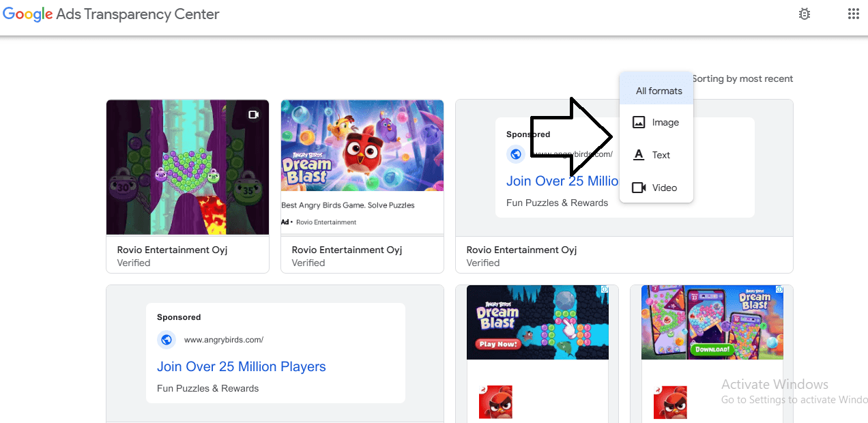
Task: Click the Video format camera icon
Action: [x=639, y=188]
